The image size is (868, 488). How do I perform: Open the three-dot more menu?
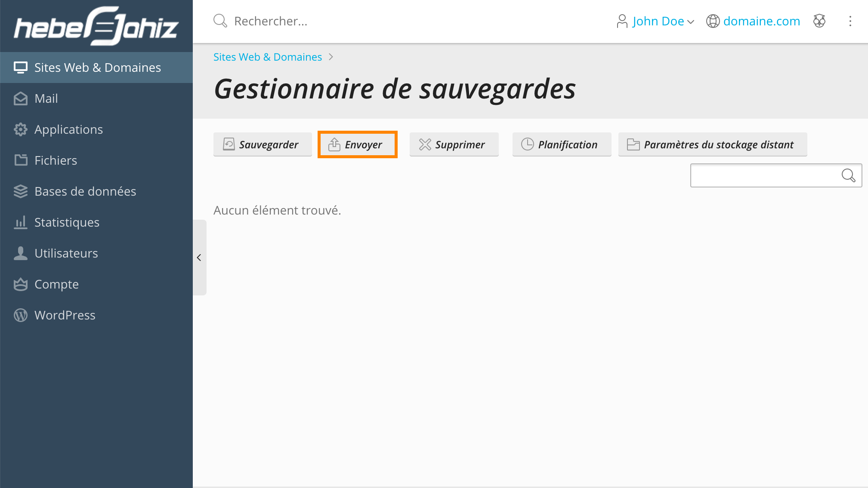click(x=850, y=21)
